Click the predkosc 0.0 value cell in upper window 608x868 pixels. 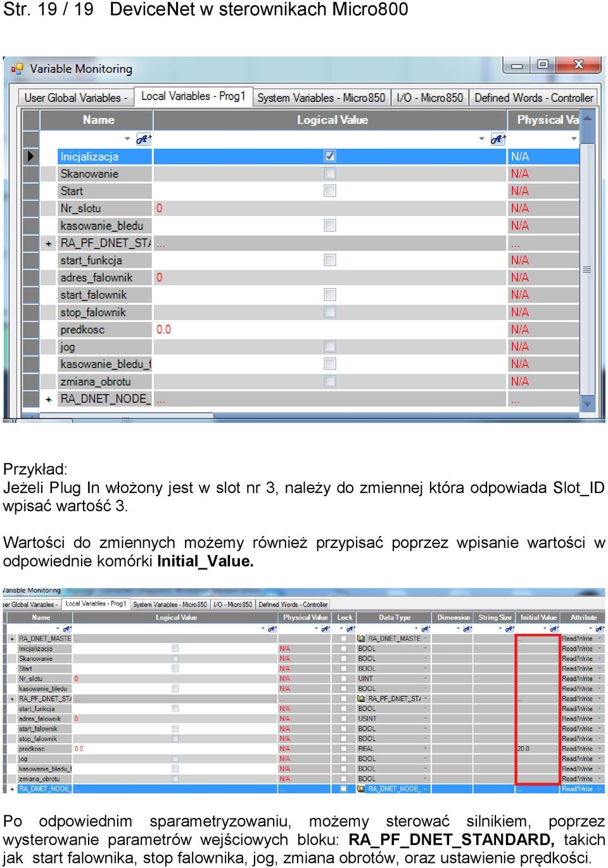coord(330,329)
